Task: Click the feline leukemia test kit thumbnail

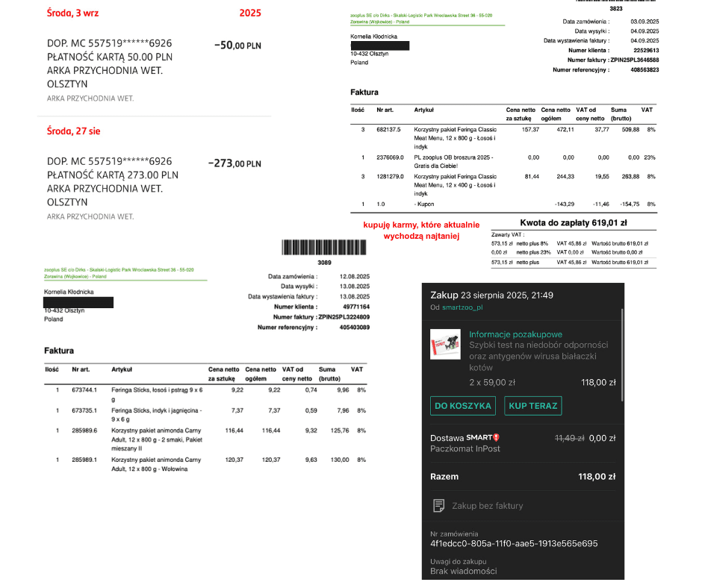Action: pos(445,344)
